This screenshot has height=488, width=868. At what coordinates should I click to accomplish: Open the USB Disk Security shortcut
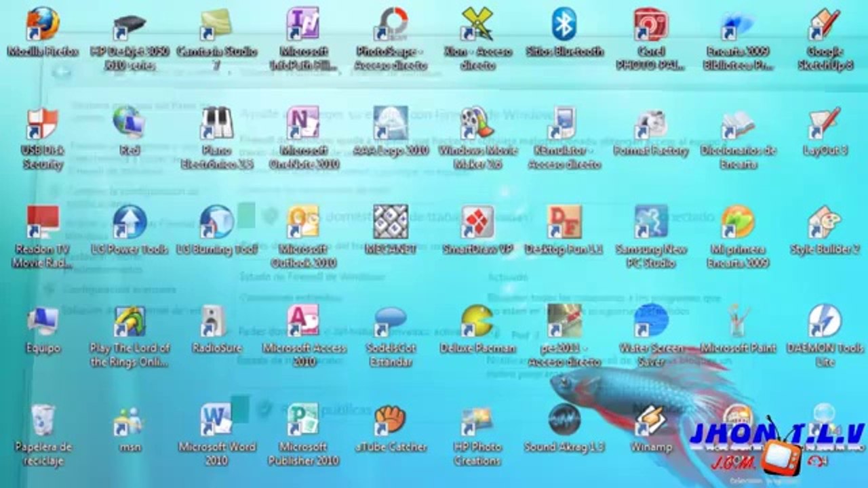pyautogui.click(x=43, y=123)
